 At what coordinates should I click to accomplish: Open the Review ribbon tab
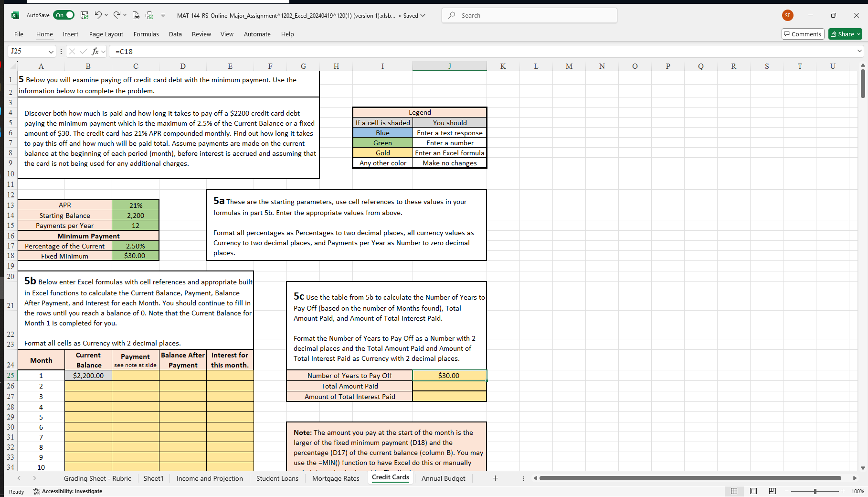(201, 34)
